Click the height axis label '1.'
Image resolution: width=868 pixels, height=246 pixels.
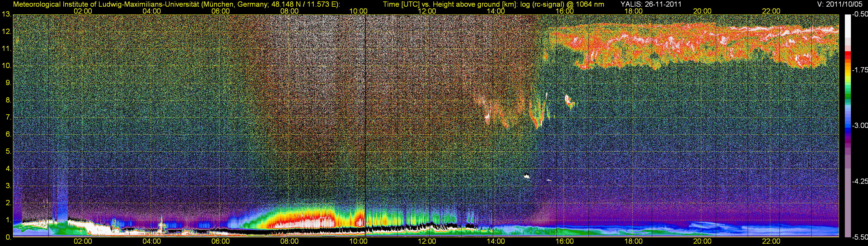pyautogui.click(x=8, y=220)
